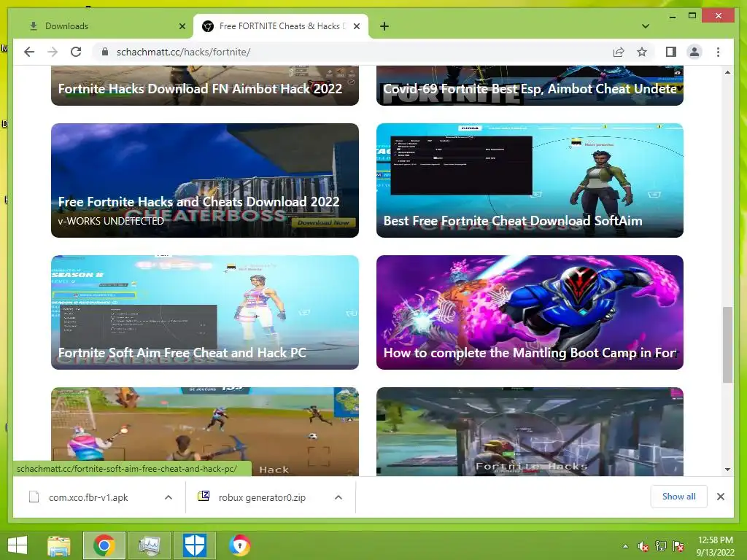Close the Downloads tab
The image size is (747, 560).
coord(182,26)
